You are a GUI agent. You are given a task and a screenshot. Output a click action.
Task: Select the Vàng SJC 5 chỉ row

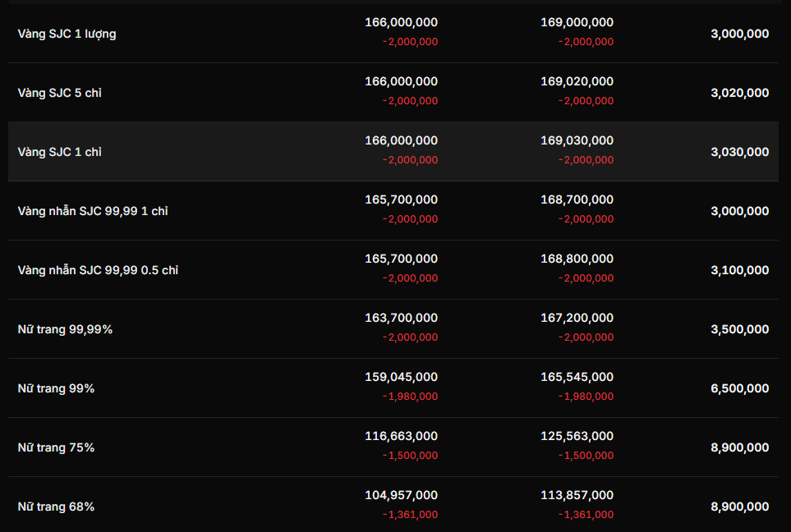click(60, 93)
